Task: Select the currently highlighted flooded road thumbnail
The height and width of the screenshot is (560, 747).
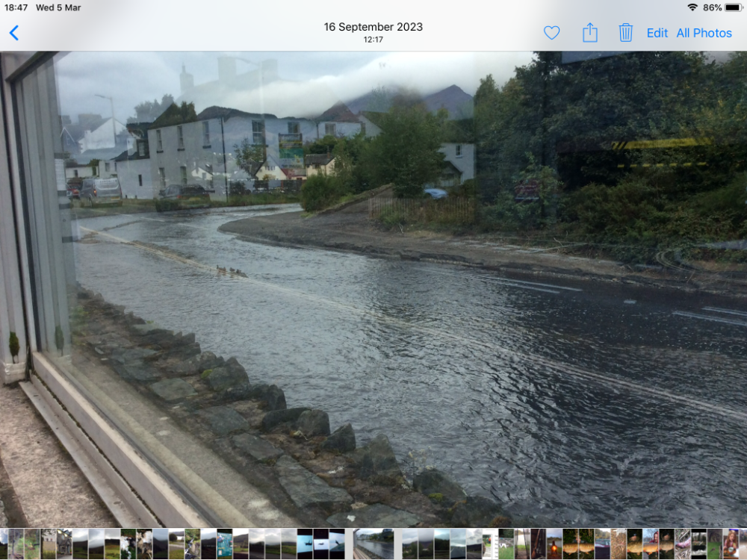Action: pos(374,544)
